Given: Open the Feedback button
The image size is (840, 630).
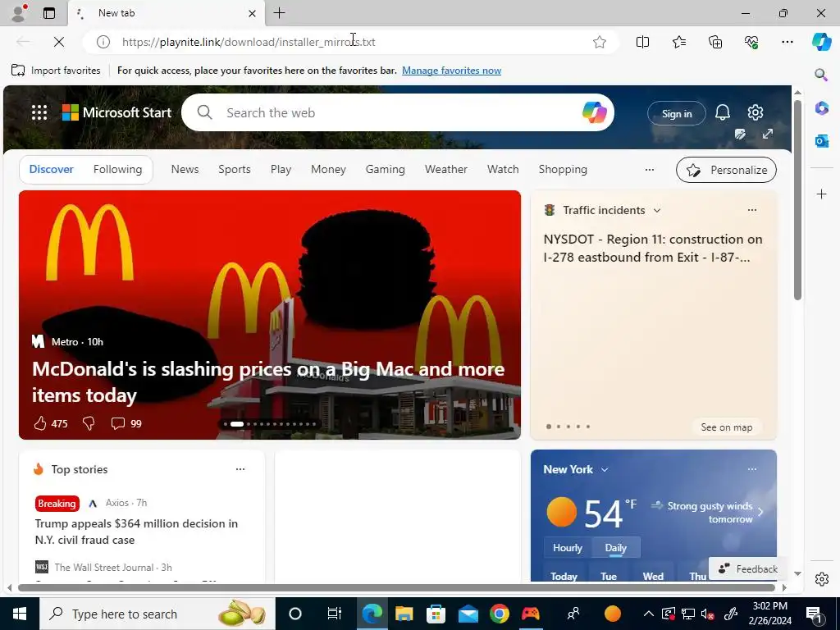Looking at the screenshot, I should [x=748, y=569].
